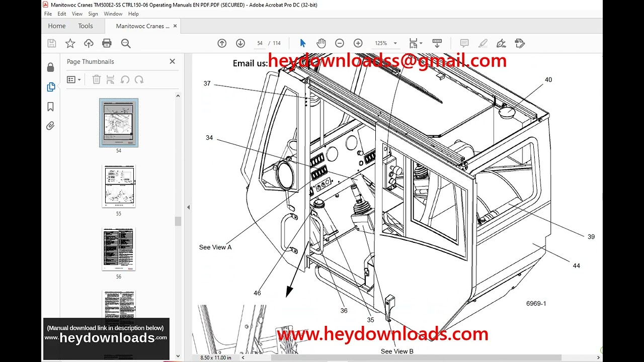Rotate page counterclockwise icon

(x=125, y=79)
